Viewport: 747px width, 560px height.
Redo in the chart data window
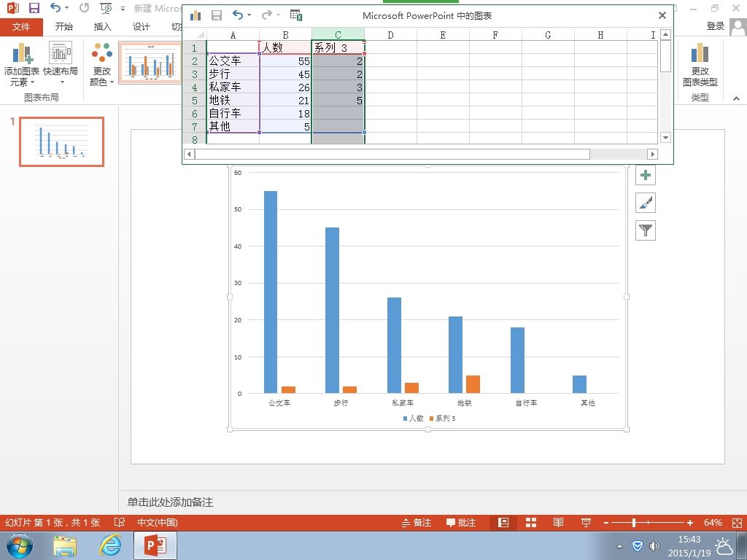click(x=267, y=15)
